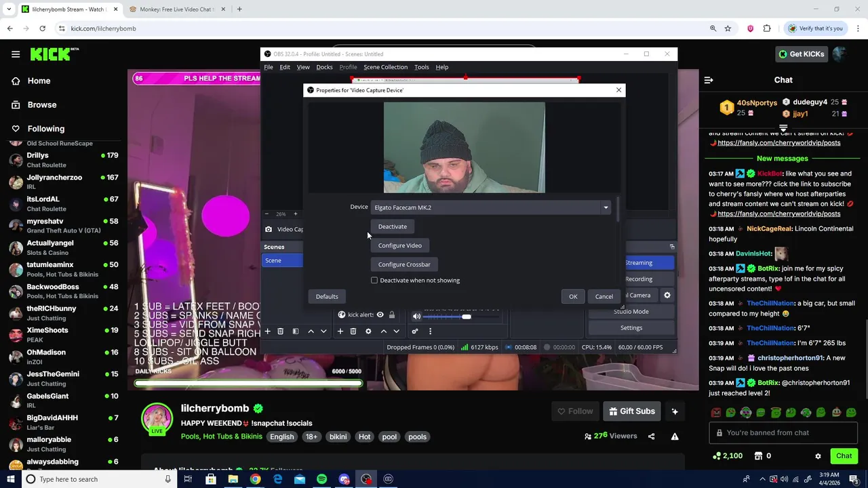
Task: Toggle visibility of the kick alerts source
Action: click(x=380, y=315)
